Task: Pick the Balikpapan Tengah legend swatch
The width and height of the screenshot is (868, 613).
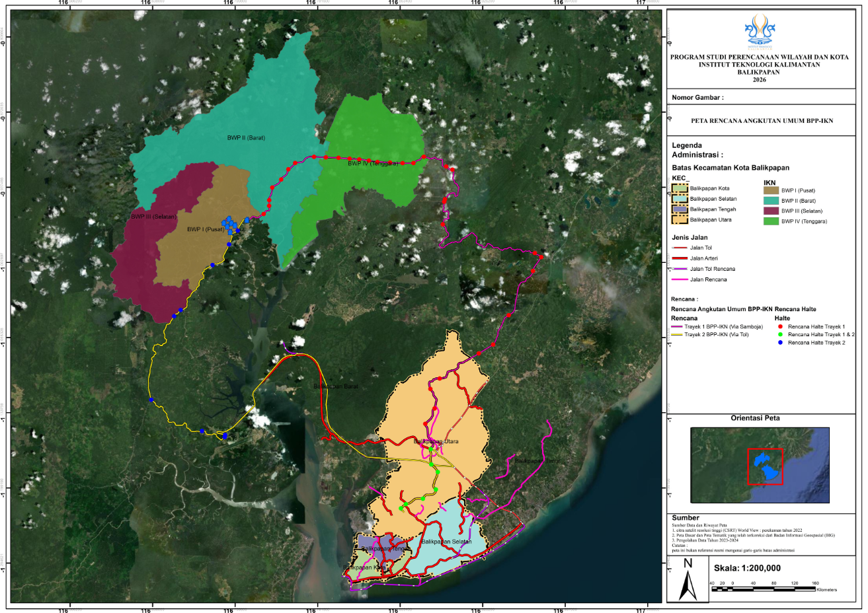Action: click(679, 209)
